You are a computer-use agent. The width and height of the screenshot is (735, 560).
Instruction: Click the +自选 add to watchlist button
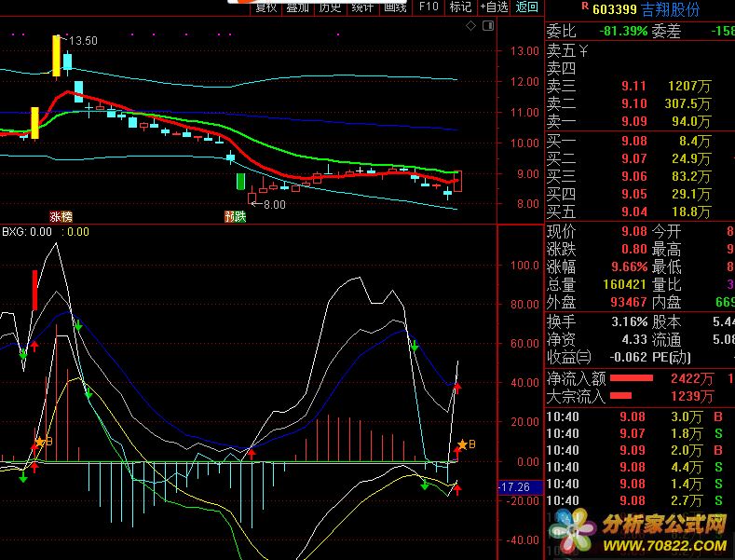tap(495, 7)
